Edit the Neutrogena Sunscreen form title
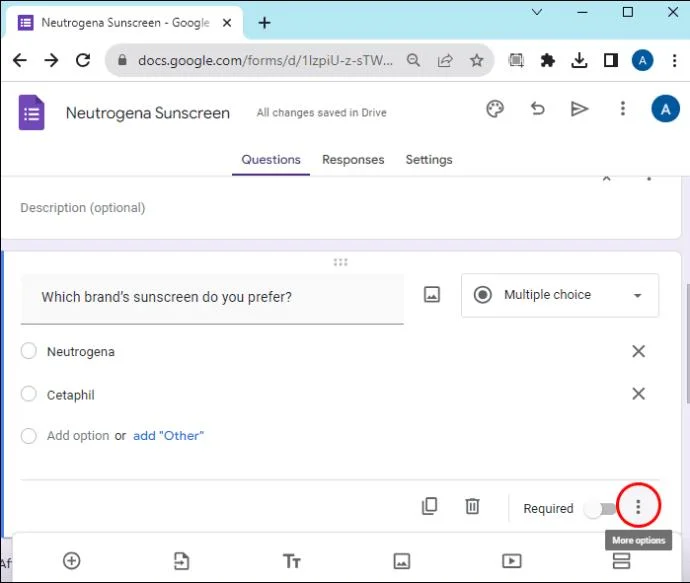Viewport: 690px width, 583px height. [148, 113]
